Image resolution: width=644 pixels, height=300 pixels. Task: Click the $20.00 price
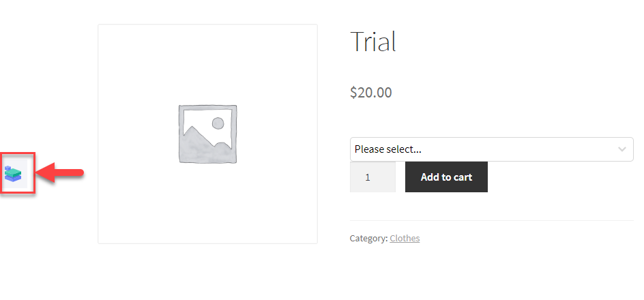[371, 93]
